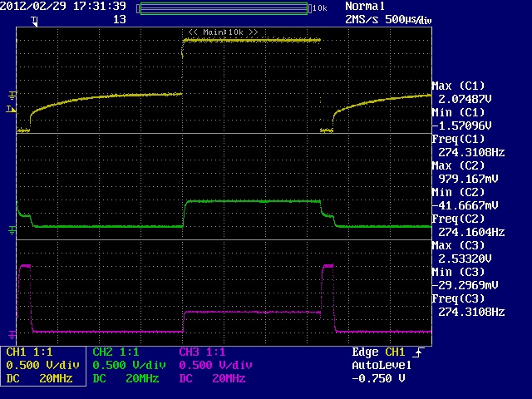Select the CH1 1:1 channel info box
This screenshot has height=399, width=532.
[x=43, y=366]
